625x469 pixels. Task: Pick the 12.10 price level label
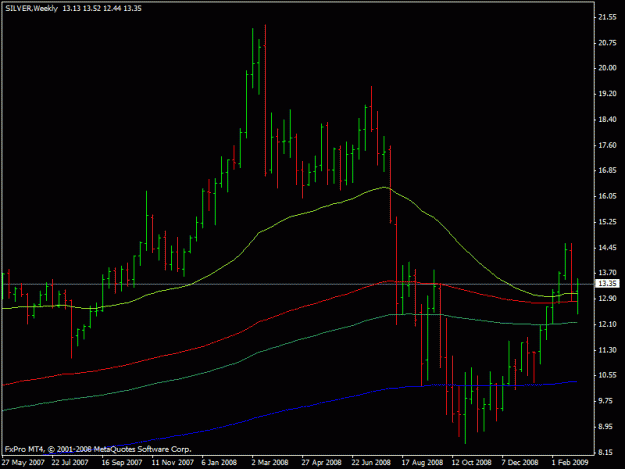tap(607, 324)
